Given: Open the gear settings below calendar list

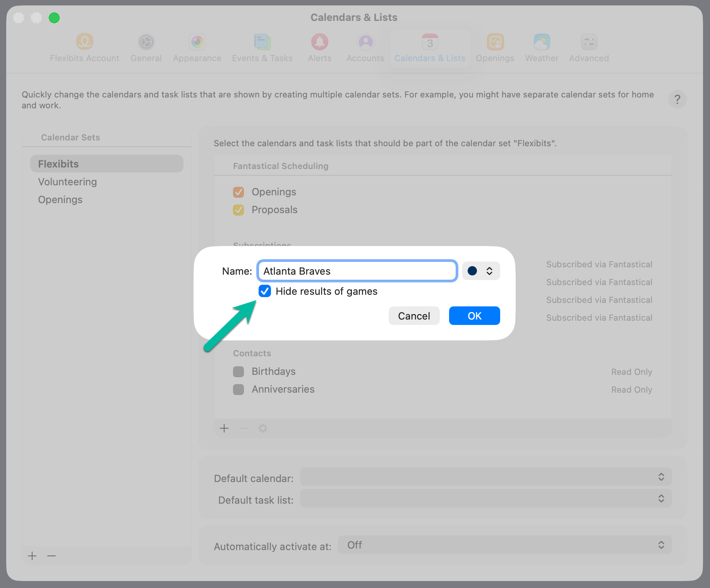Looking at the screenshot, I should 263,428.
